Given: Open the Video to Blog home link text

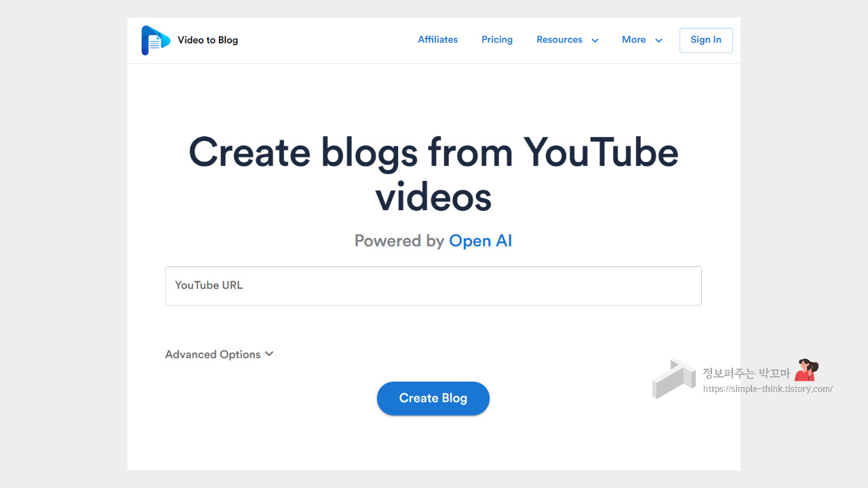Looking at the screenshot, I should 208,40.
